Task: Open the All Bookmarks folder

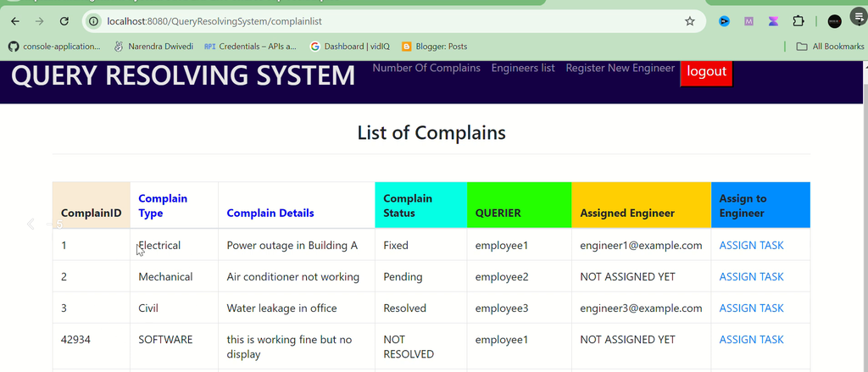Action: point(830,47)
